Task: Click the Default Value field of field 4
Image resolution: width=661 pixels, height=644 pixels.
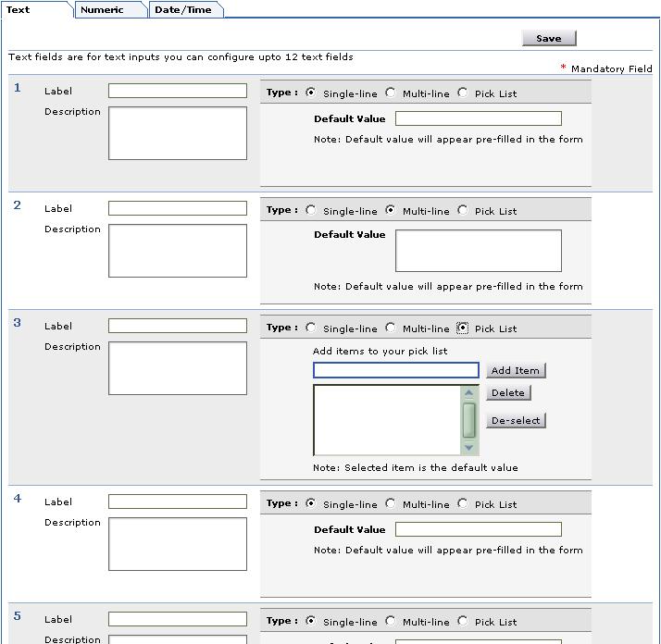Action: click(478, 529)
